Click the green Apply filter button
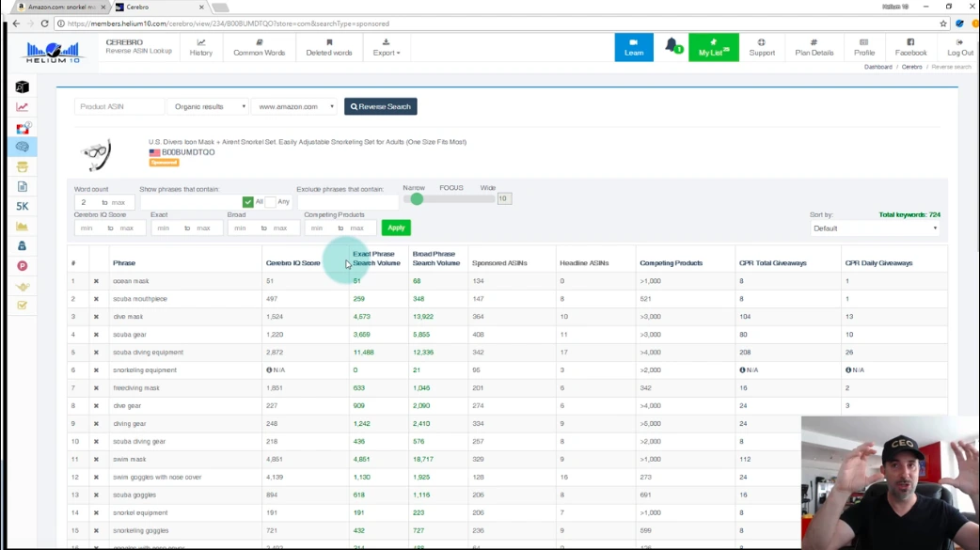Screen dimensions: 980x550 (x=396, y=228)
